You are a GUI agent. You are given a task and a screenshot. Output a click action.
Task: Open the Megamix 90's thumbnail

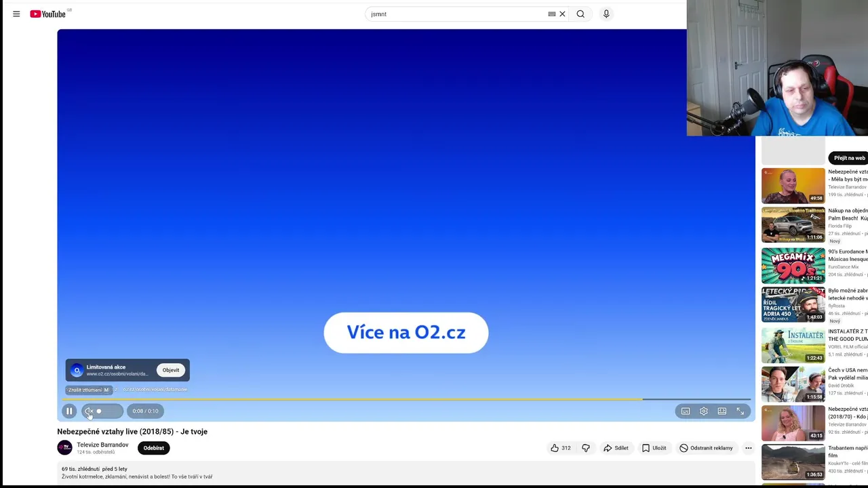(x=793, y=265)
